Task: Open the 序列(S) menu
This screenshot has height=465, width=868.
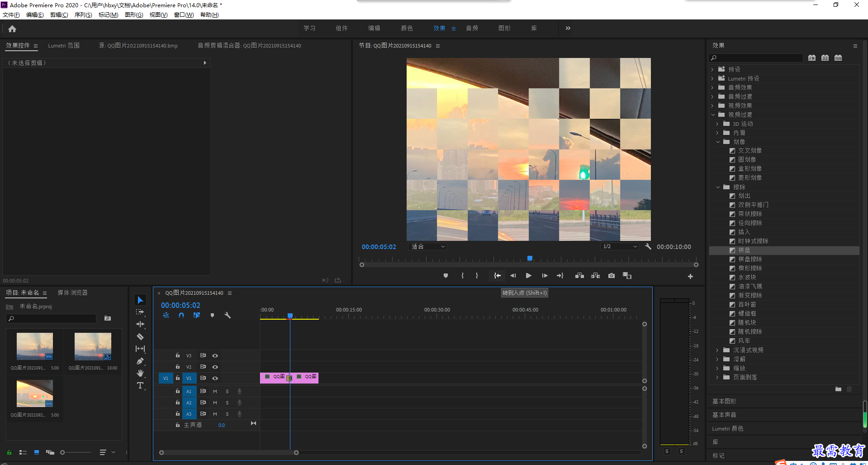Action: 83,14
